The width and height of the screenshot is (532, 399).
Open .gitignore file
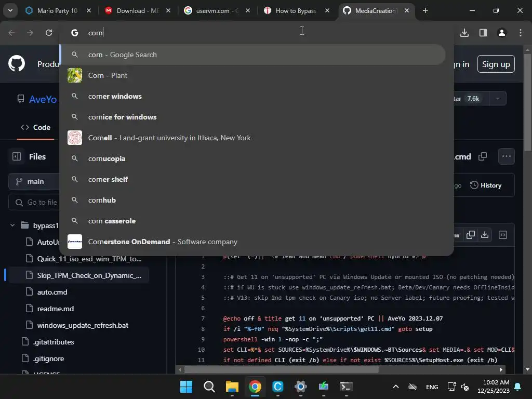pos(48,358)
